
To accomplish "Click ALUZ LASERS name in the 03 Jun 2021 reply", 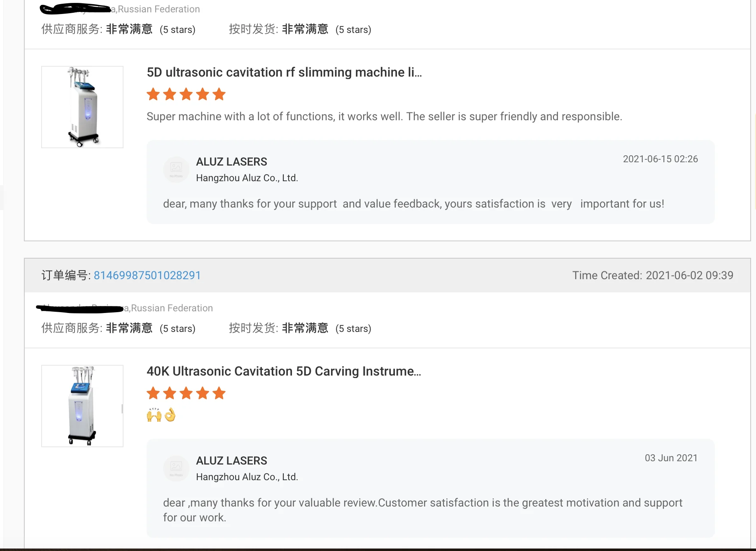I will click(x=231, y=461).
